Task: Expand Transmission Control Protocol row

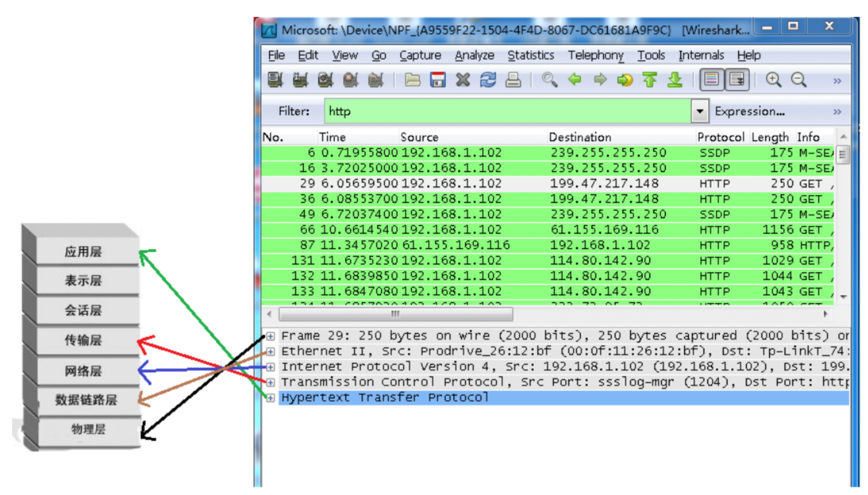Action: tap(270, 382)
